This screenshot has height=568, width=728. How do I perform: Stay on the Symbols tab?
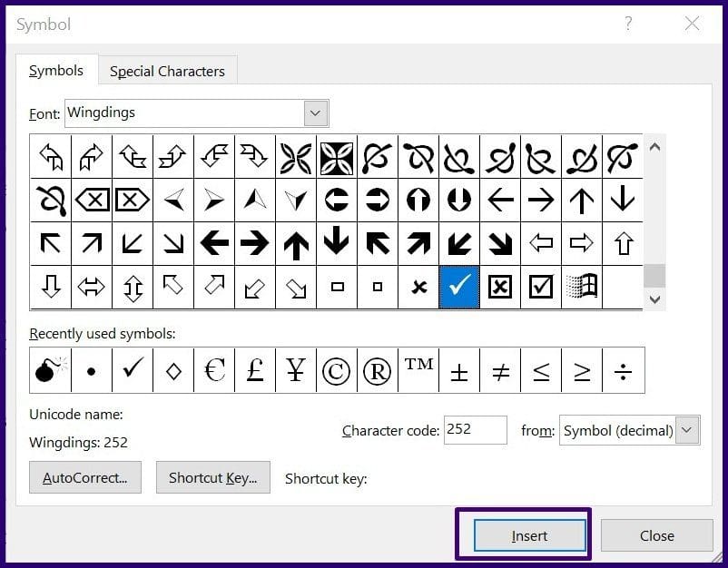click(x=56, y=70)
